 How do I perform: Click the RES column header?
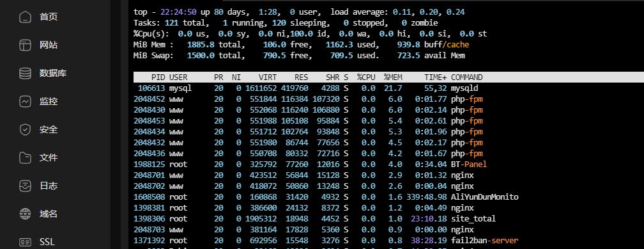302,77
